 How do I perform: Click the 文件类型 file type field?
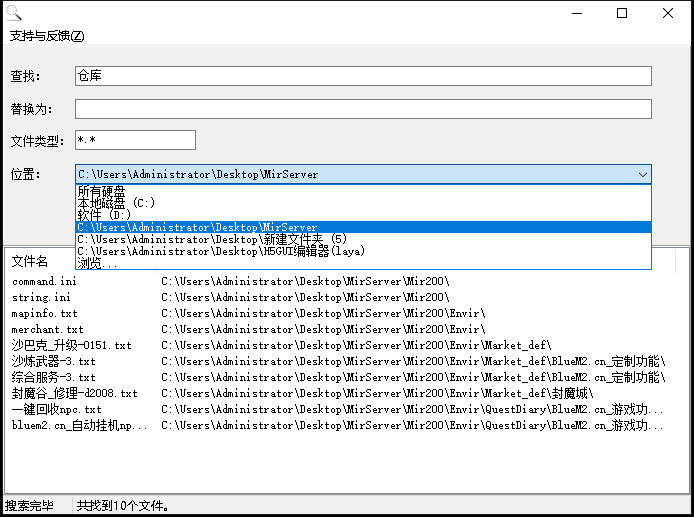click(135, 140)
